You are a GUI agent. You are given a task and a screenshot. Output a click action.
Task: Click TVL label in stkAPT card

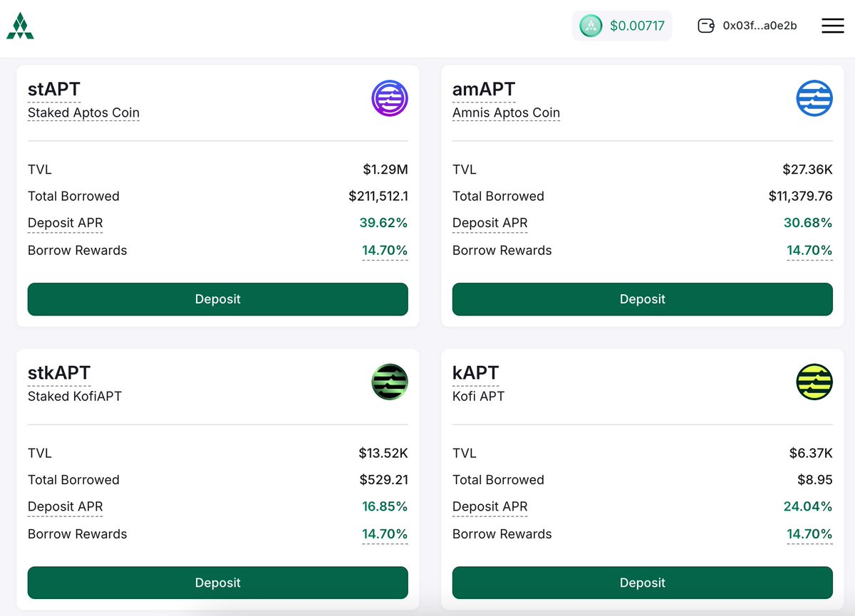(40, 453)
